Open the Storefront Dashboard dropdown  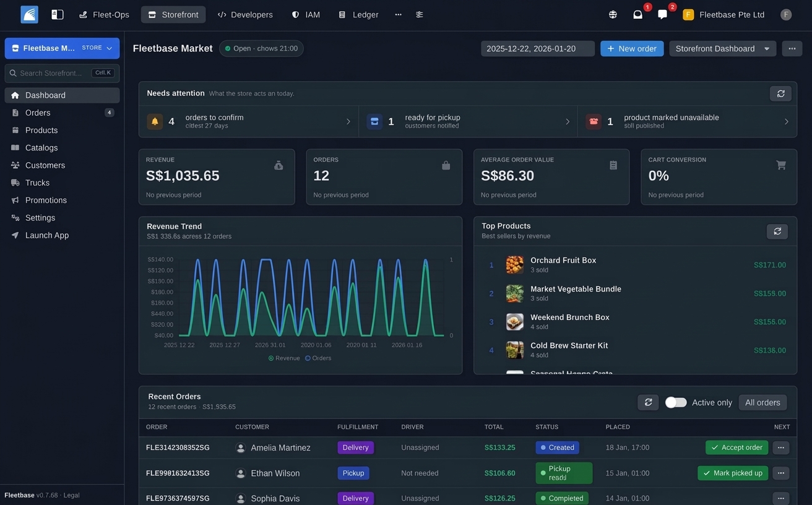(722, 48)
